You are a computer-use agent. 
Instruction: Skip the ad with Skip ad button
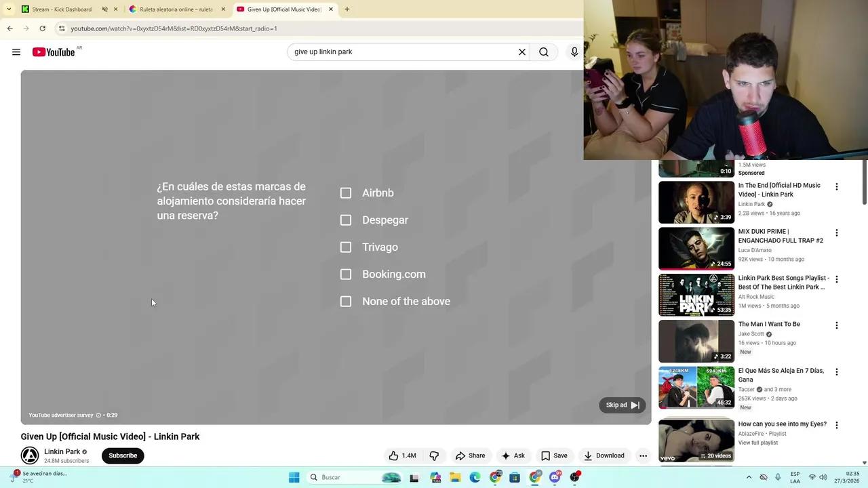(622, 405)
